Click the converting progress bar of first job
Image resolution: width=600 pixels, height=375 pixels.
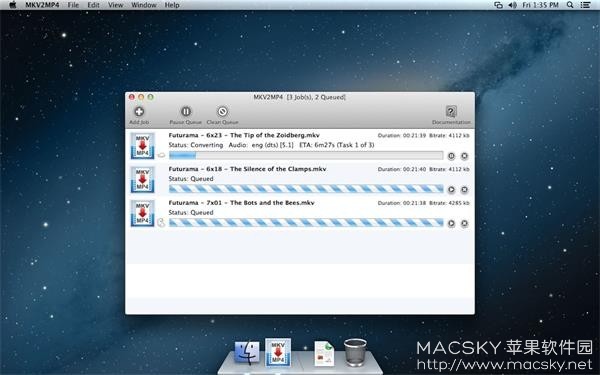306,155
